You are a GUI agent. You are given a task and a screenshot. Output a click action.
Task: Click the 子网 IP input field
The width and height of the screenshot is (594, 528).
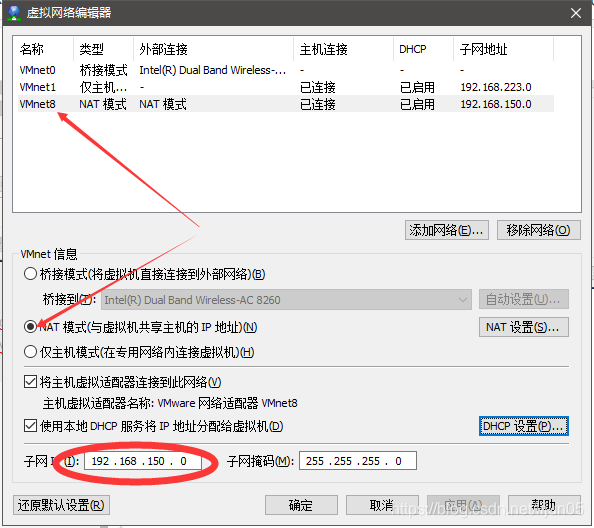coord(143,461)
